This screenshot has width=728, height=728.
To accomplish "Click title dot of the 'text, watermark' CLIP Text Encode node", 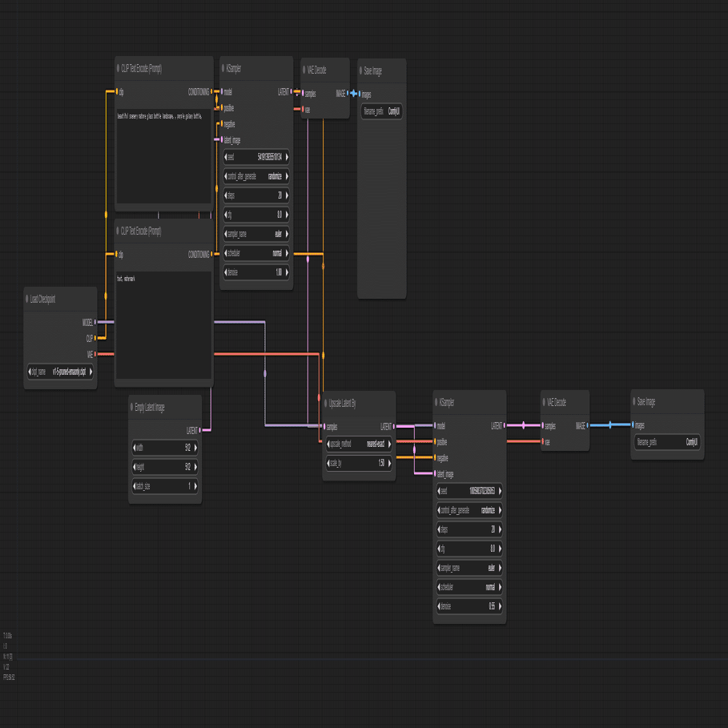I will coord(118,231).
